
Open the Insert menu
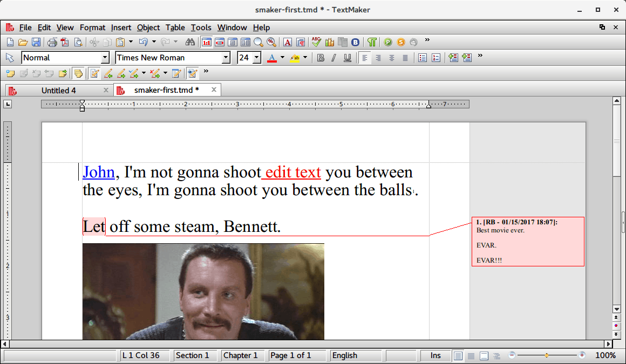121,28
